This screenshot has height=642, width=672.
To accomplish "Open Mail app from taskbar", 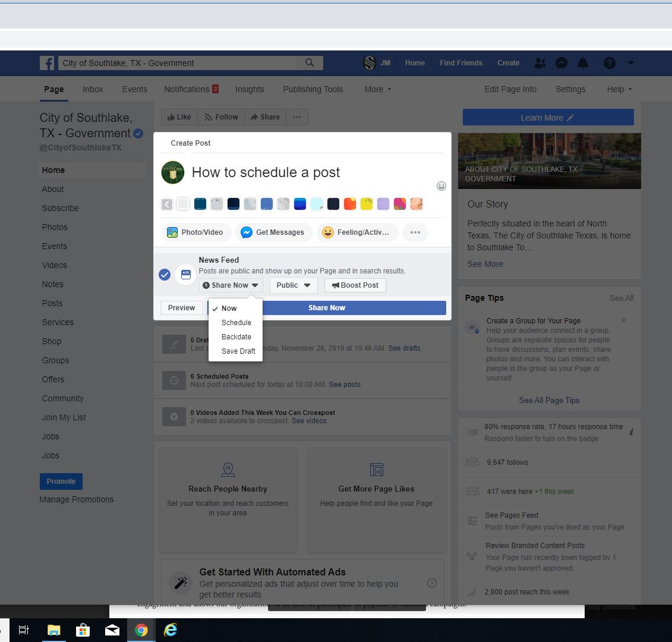I will 112,630.
